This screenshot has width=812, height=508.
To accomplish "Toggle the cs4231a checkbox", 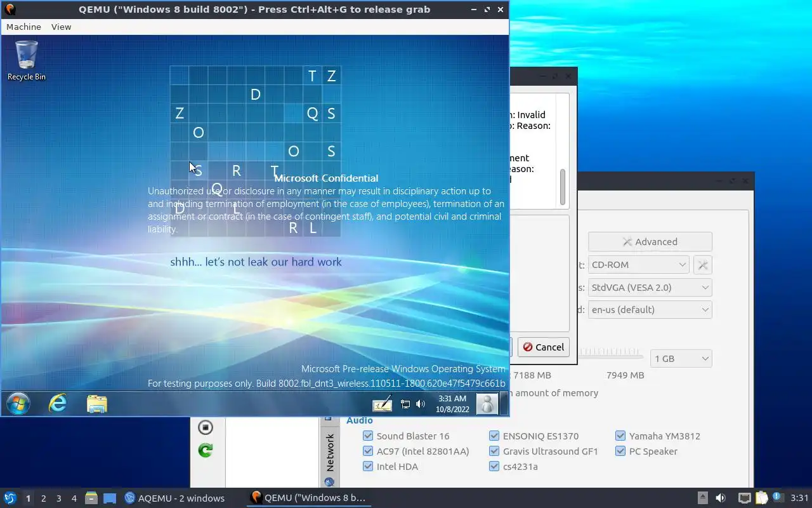I will coord(494,466).
